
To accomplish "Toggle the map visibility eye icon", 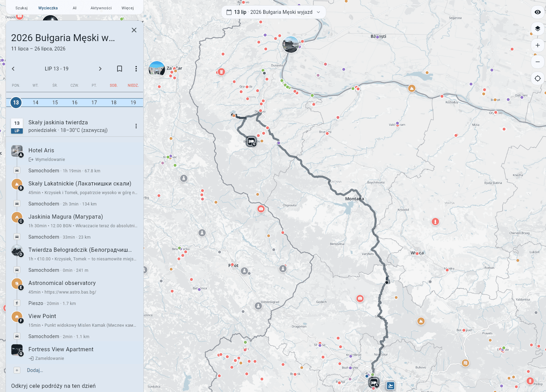I will pos(537,12).
